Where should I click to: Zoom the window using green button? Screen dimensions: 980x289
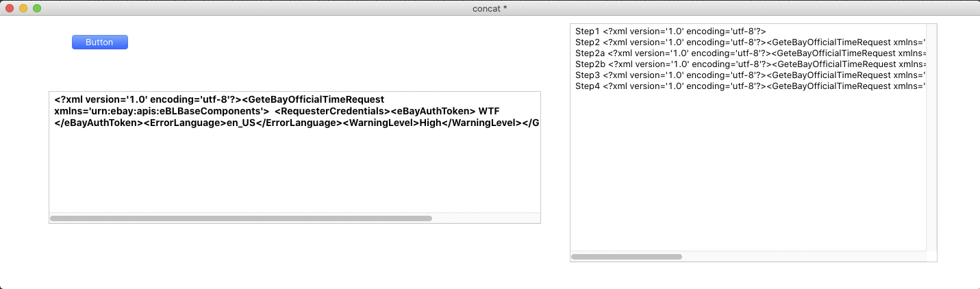[x=37, y=8]
